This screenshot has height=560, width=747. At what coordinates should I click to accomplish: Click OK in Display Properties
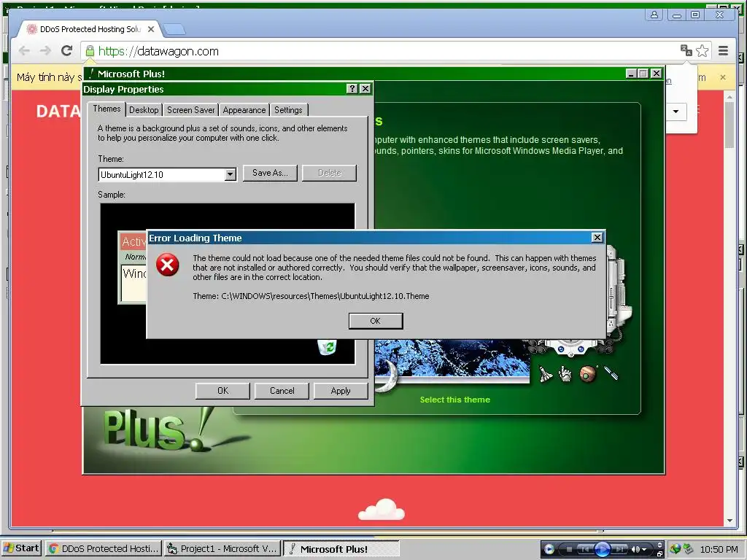coord(222,391)
